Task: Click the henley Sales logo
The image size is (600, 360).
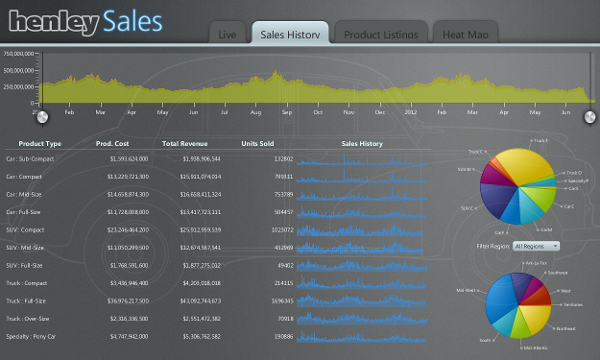Action: click(86, 22)
